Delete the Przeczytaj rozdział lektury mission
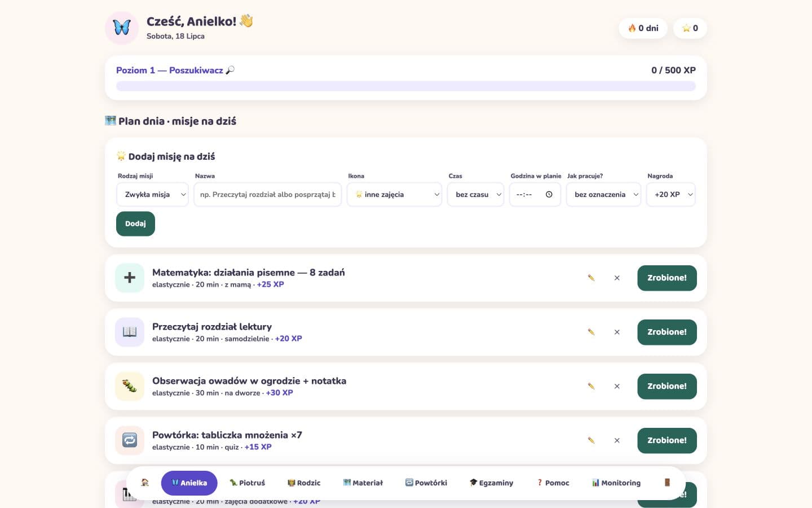 (x=617, y=332)
